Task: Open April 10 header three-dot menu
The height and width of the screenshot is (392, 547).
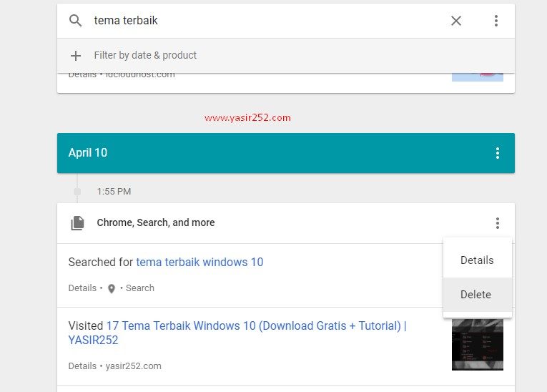Action: [498, 153]
